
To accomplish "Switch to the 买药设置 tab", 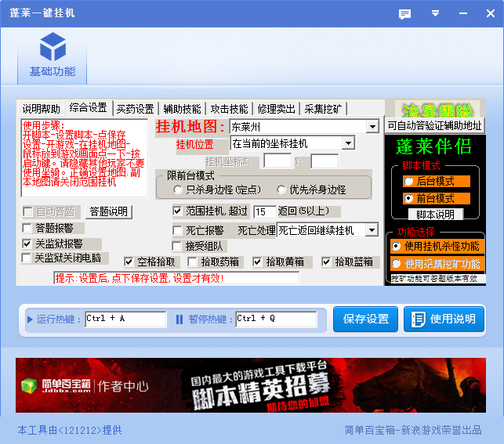I will [x=135, y=108].
